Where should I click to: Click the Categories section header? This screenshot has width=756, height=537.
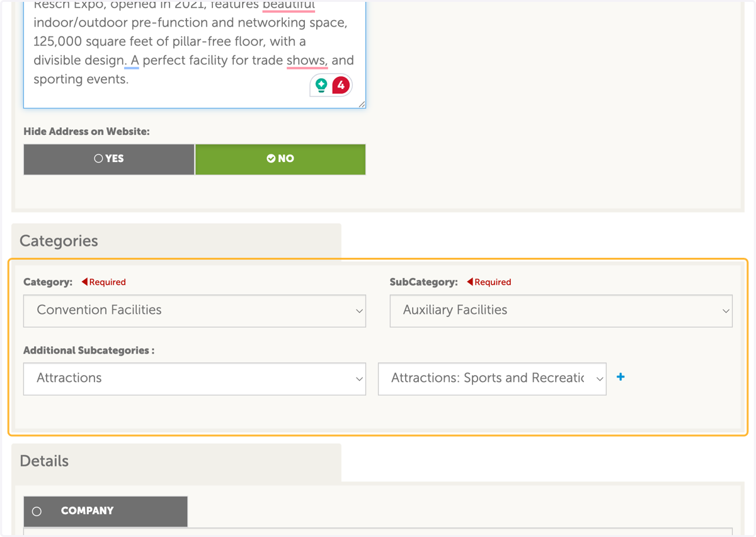click(176, 241)
